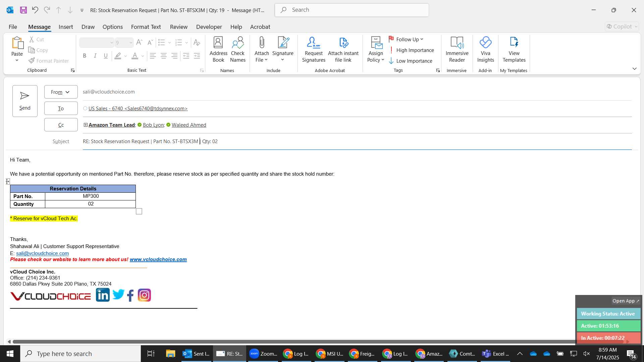644x362 pixels.
Task: Clear all formatting
Action: pos(197,42)
